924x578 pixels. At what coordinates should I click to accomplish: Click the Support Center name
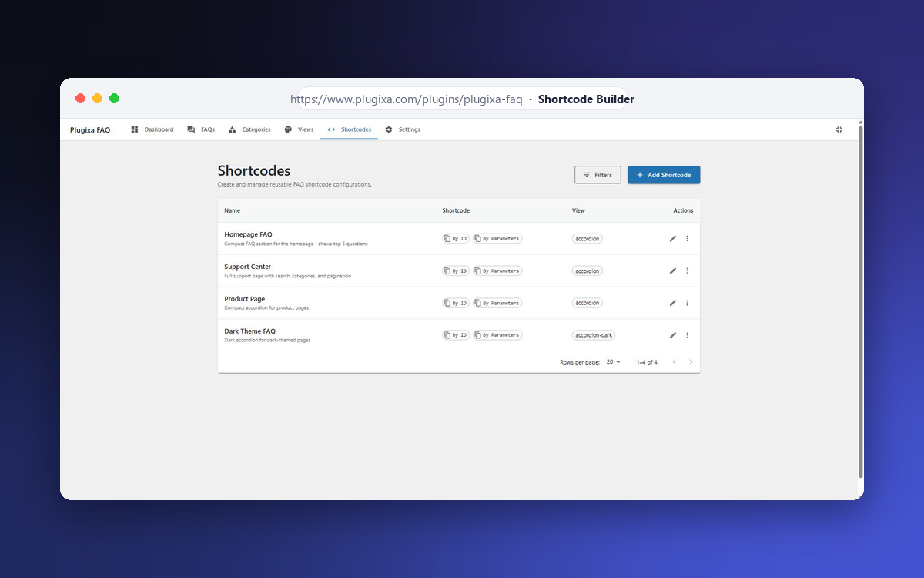247,267
